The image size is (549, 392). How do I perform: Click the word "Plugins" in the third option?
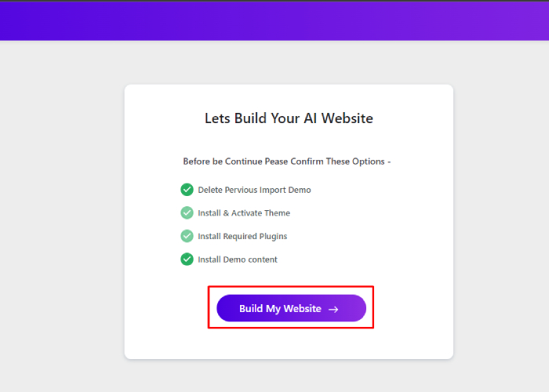pos(272,236)
